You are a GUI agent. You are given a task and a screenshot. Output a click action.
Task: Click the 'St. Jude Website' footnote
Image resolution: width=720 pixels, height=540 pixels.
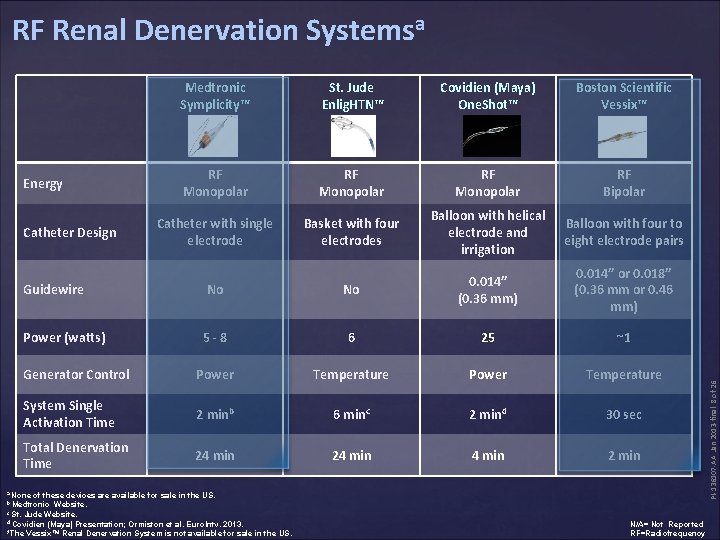(42, 514)
